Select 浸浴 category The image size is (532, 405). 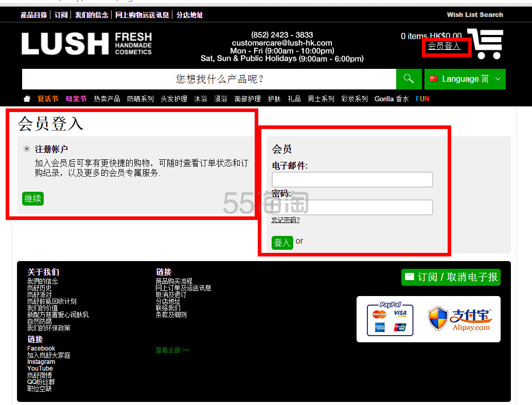pos(221,99)
